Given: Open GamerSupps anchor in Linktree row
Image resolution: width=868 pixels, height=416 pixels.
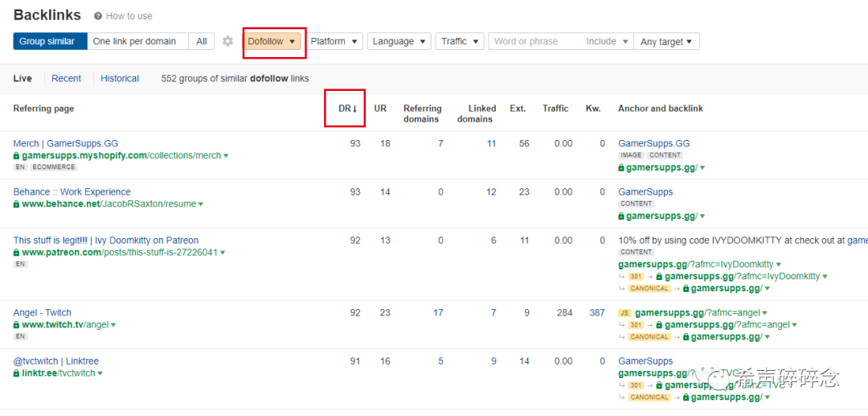Looking at the screenshot, I should [x=645, y=361].
